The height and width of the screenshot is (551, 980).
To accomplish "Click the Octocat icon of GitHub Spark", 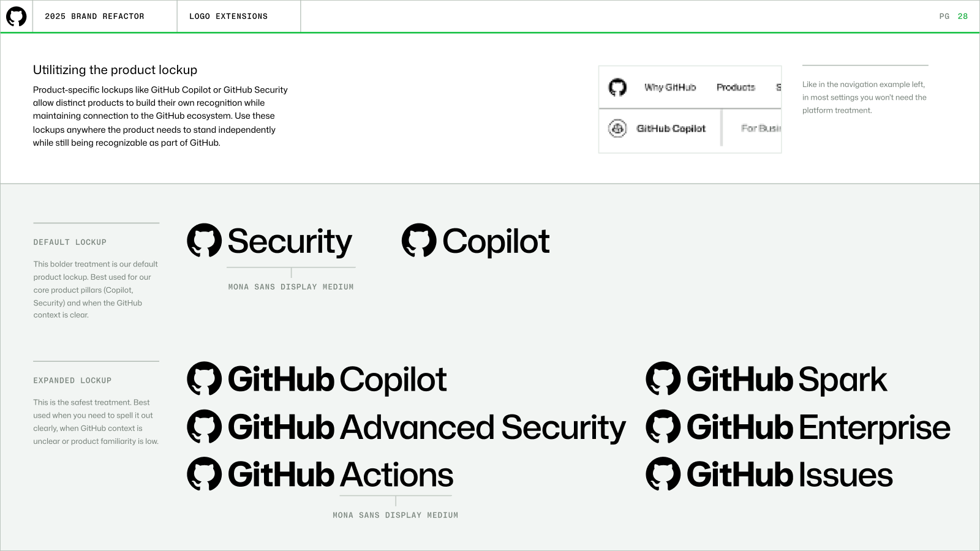I will [663, 378].
